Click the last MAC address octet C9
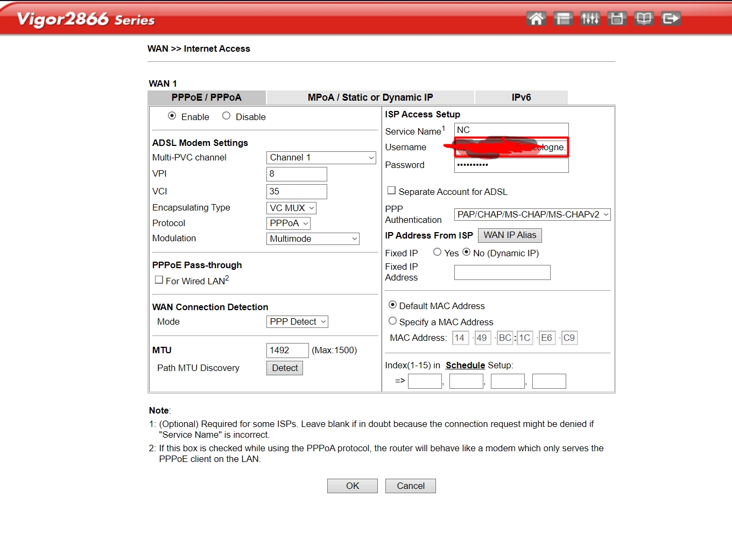This screenshot has width=732, height=560. pos(569,338)
